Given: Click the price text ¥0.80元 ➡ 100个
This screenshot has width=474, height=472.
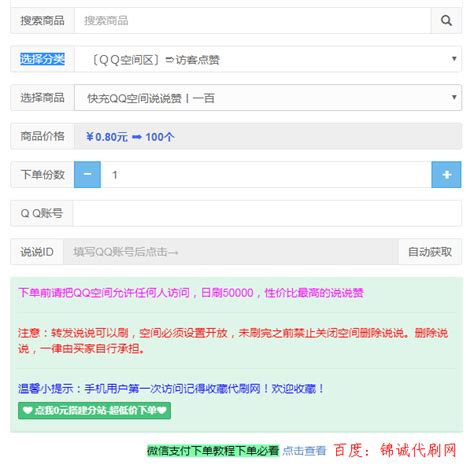Looking at the screenshot, I should (x=130, y=137).
